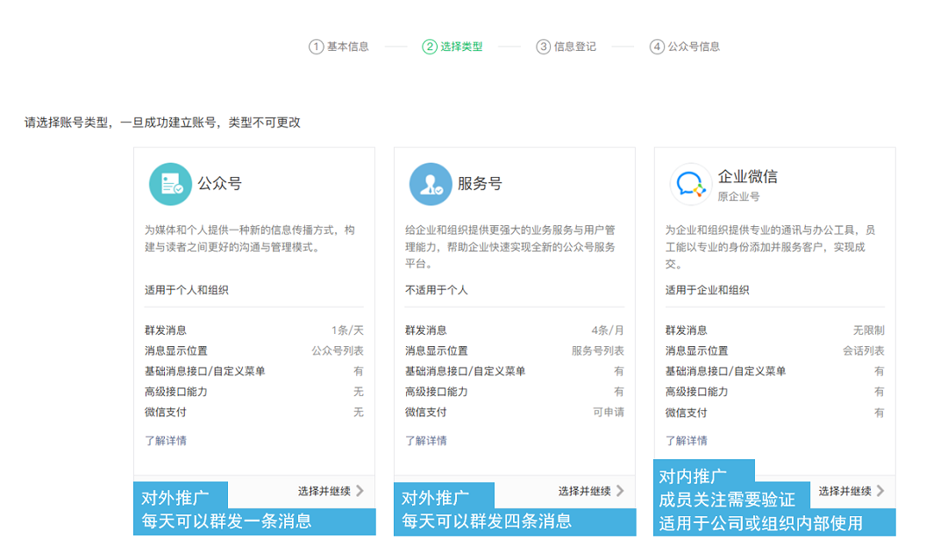The width and height of the screenshot is (926, 560).
Task: Go to the 基本信息 step
Action: pyautogui.click(x=348, y=46)
